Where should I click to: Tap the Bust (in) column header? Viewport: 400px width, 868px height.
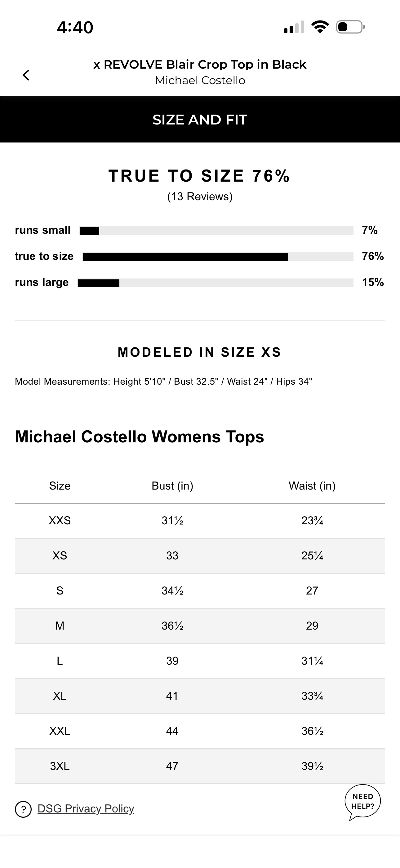172,486
